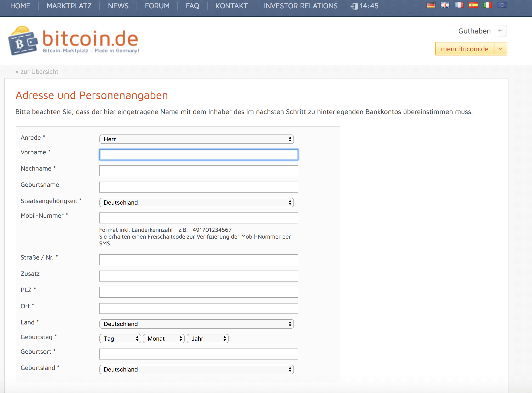Screen dimensions: 532x393
Task: Open the Tag birthday dropdown
Action: tap(120, 339)
